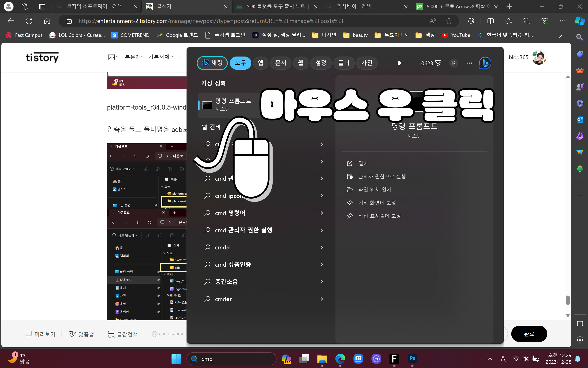Click the Copilot icon in Edge sidebar
Viewport: 588px width, 368px height.
click(x=580, y=21)
